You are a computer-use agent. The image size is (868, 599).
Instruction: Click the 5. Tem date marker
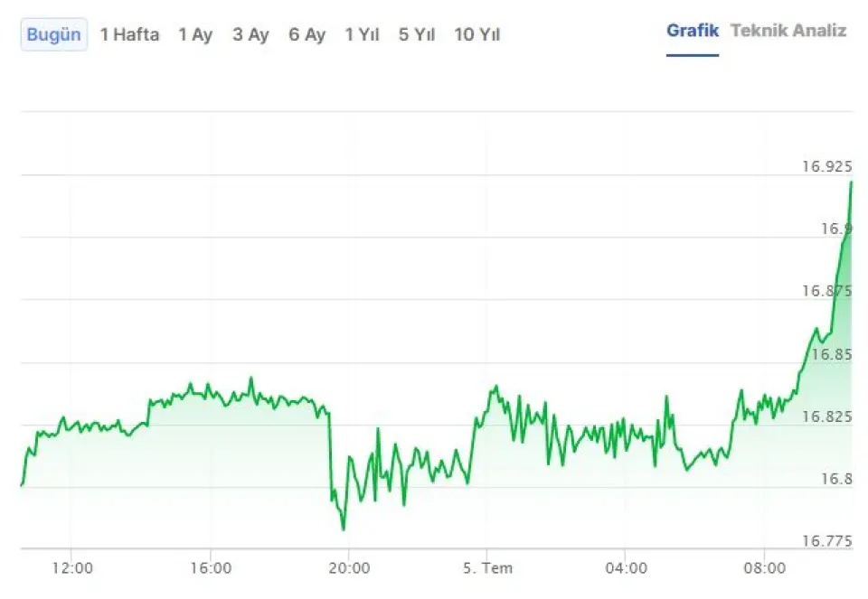point(487,568)
